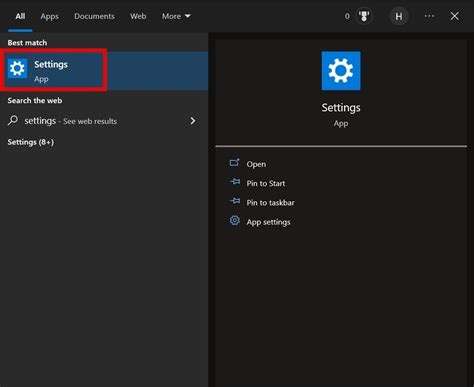Open the rewards trophy badge icon

(x=364, y=16)
